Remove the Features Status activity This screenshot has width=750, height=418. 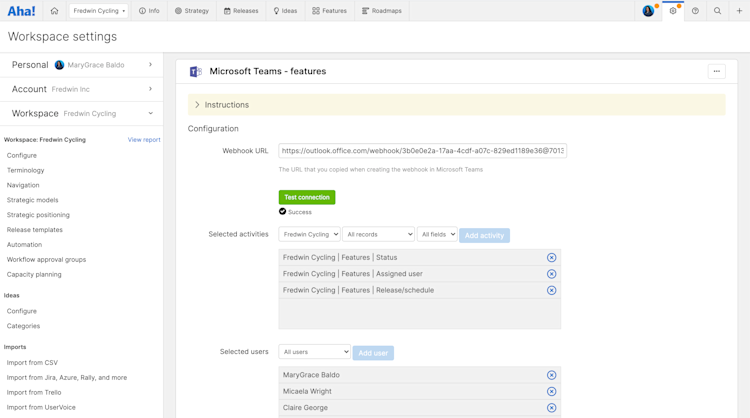[x=551, y=258]
